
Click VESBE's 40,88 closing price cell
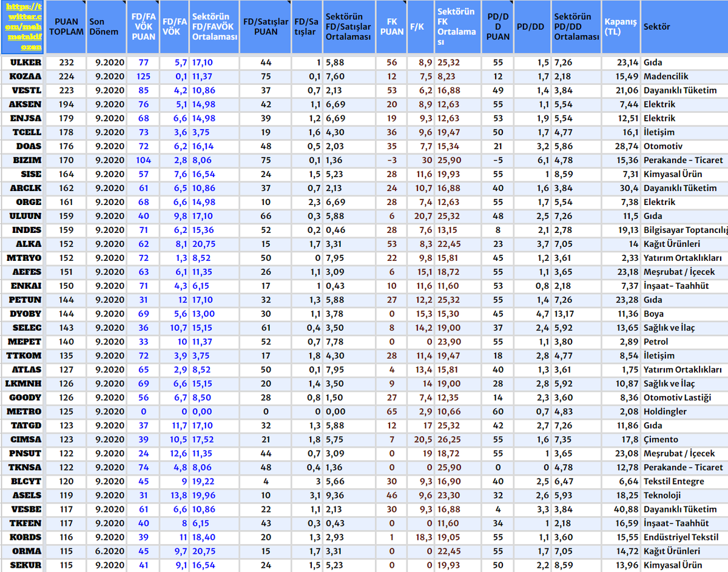pyautogui.click(x=621, y=509)
